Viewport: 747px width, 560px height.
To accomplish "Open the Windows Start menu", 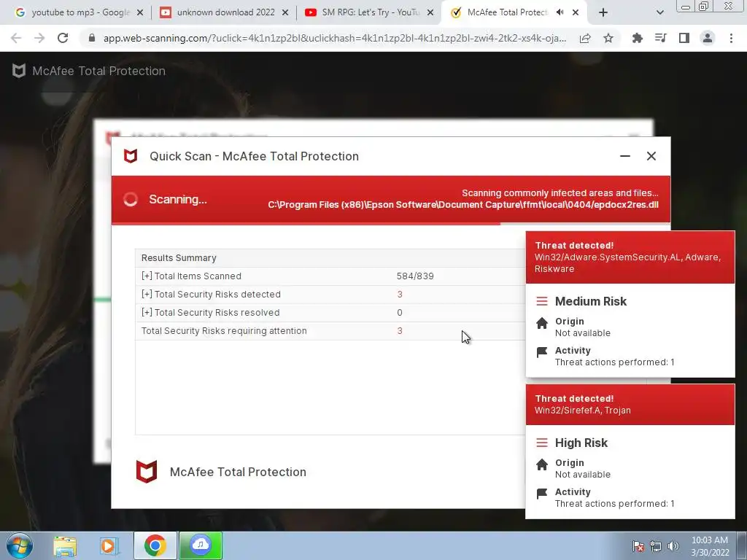I will coord(20,545).
